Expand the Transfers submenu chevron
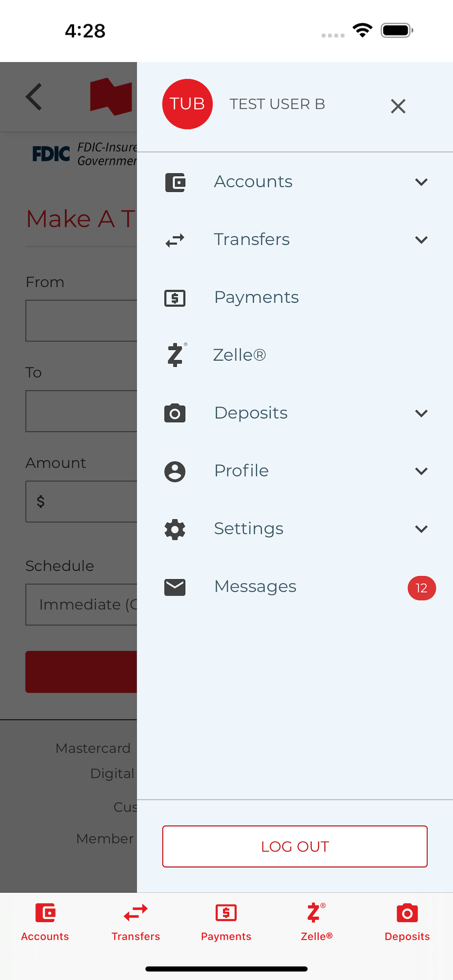The image size is (453, 980). pos(422,240)
